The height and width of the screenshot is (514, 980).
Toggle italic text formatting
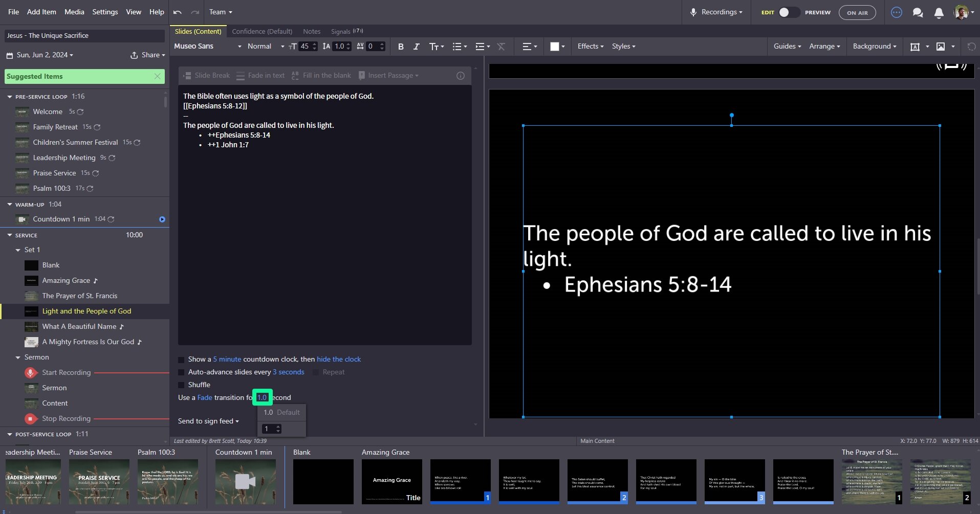coord(416,47)
